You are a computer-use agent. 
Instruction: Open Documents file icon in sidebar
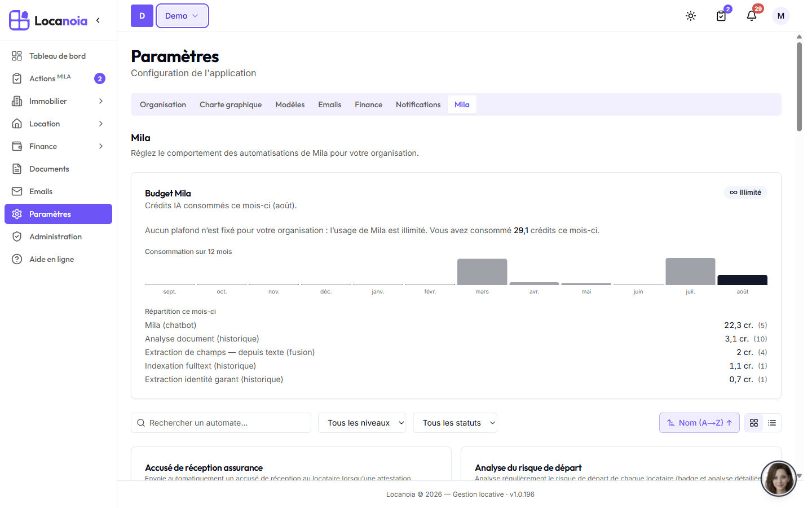(x=17, y=169)
